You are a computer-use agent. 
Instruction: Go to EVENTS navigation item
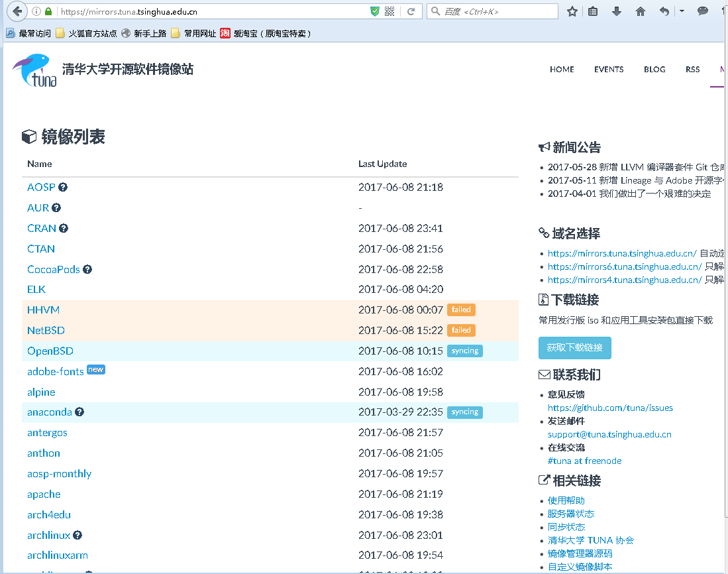[609, 69]
